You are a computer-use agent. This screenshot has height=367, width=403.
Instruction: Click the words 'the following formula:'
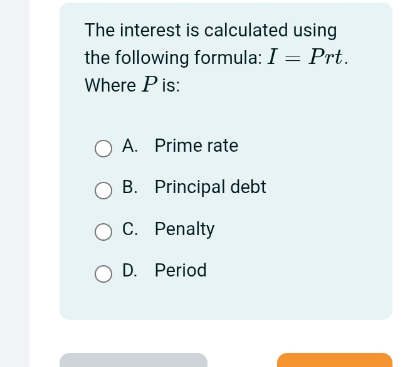[x=173, y=58]
